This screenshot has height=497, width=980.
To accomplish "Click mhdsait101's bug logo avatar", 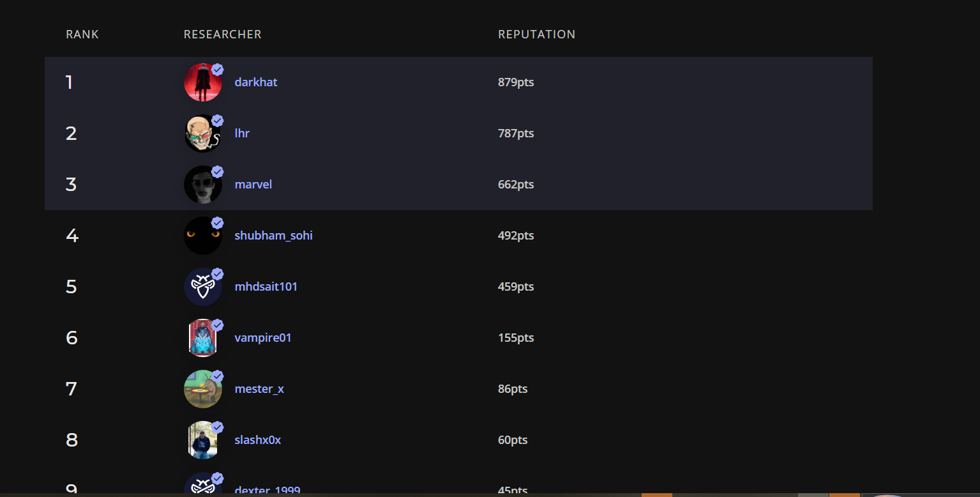I will coord(202,287).
